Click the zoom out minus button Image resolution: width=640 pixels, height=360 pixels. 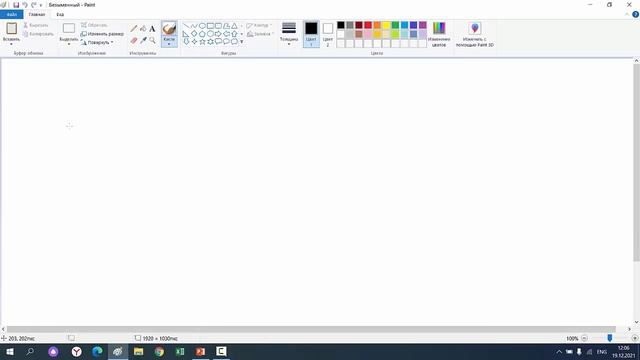tap(584, 338)
